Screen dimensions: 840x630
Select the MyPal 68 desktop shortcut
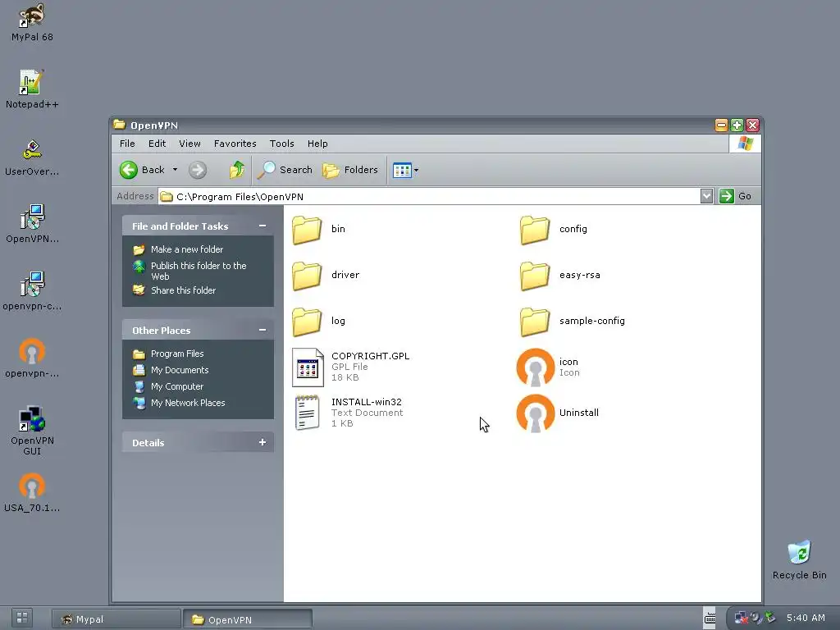32,22
